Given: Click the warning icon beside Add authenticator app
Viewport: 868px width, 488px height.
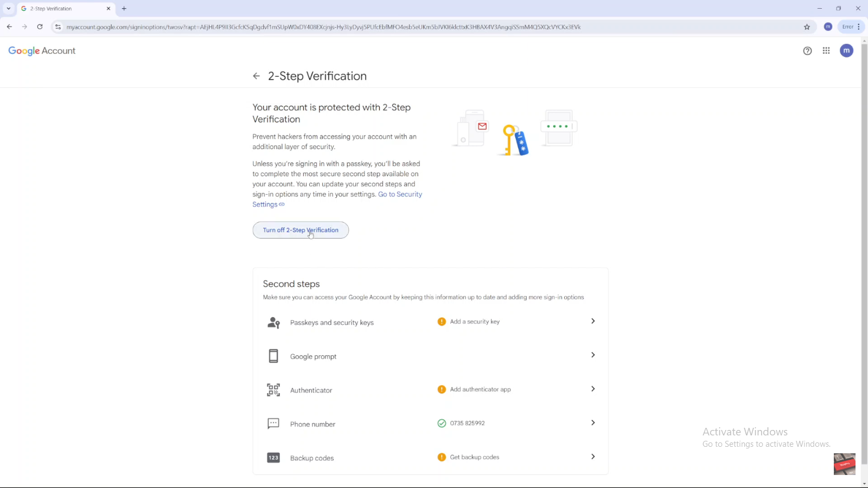Looking at the screenshot, I should [442, 389].
